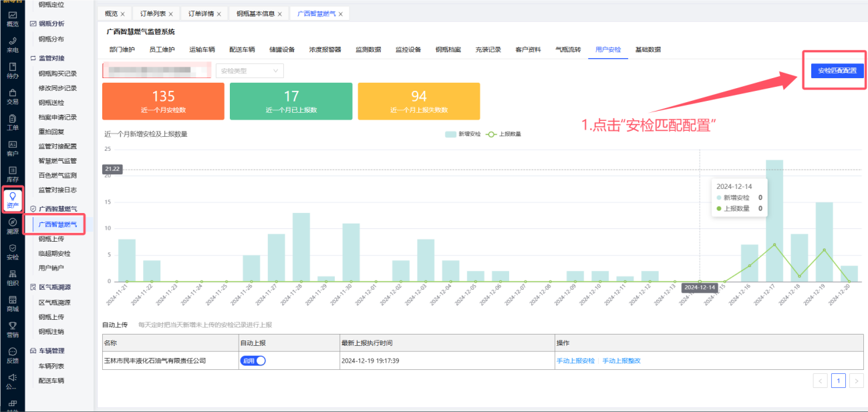Close the 广西智慧燃气 page tab
The image size is (868, 412).
tap(341, 13)
